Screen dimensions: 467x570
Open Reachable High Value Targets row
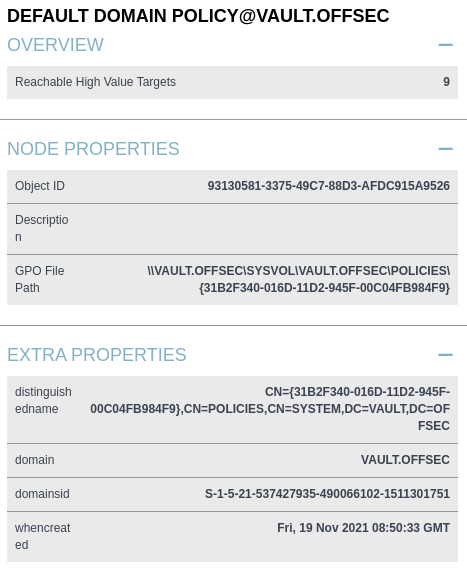(x=232, y=82)
